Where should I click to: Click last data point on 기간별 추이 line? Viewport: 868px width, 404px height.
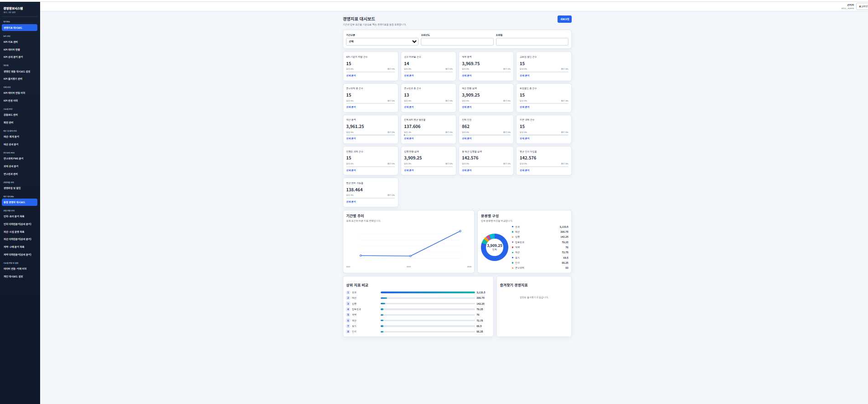(460, 231)
